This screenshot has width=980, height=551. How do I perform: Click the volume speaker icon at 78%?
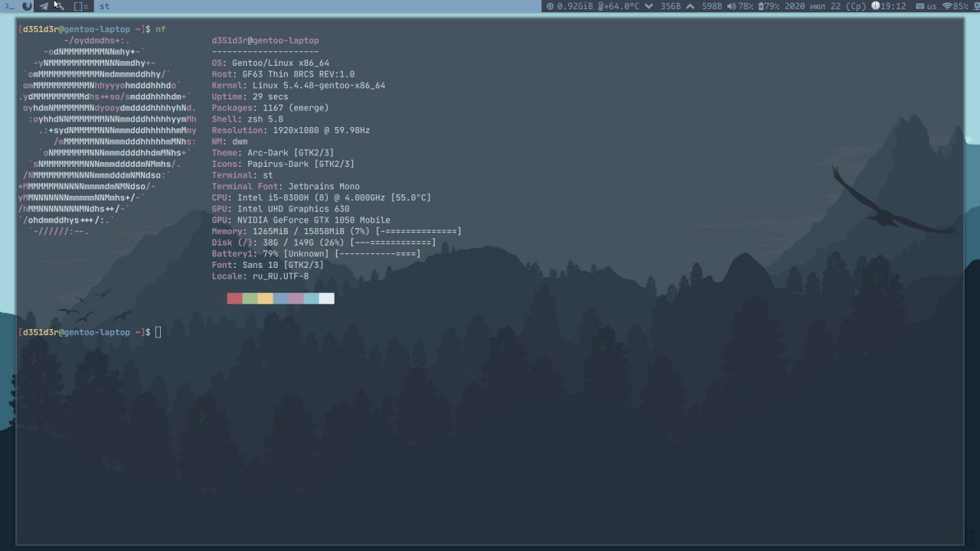pyautogui.click(x=731, y=6)
